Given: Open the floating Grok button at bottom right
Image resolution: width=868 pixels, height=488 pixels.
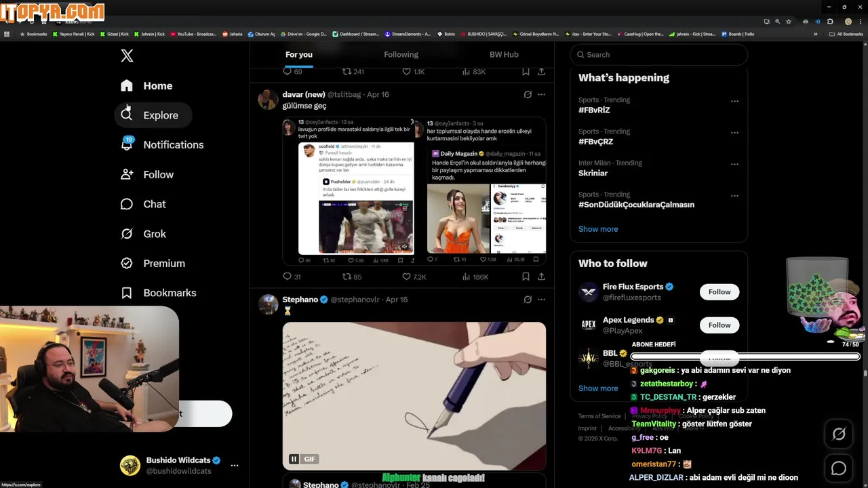Looking at the screenshot, I should pyautogui.click(x=839, y=434).
